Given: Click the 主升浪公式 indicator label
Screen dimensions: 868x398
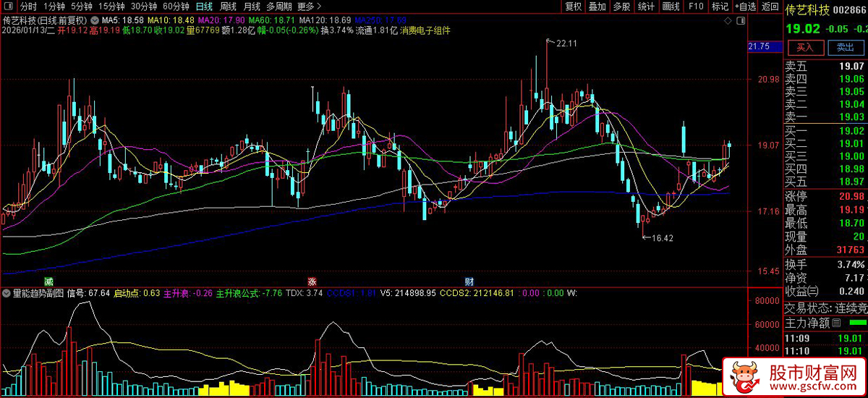Looking at the screenshot, I should tap(238, 293).
